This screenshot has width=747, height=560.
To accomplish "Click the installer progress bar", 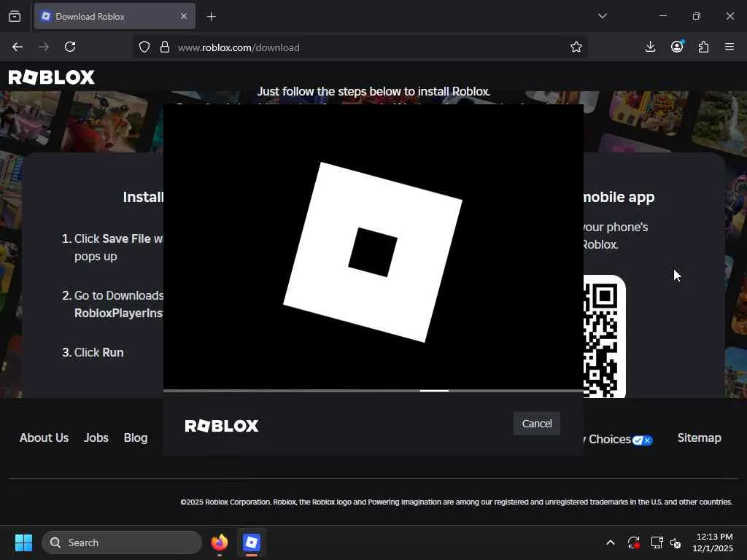I will (x=373, y=391).
